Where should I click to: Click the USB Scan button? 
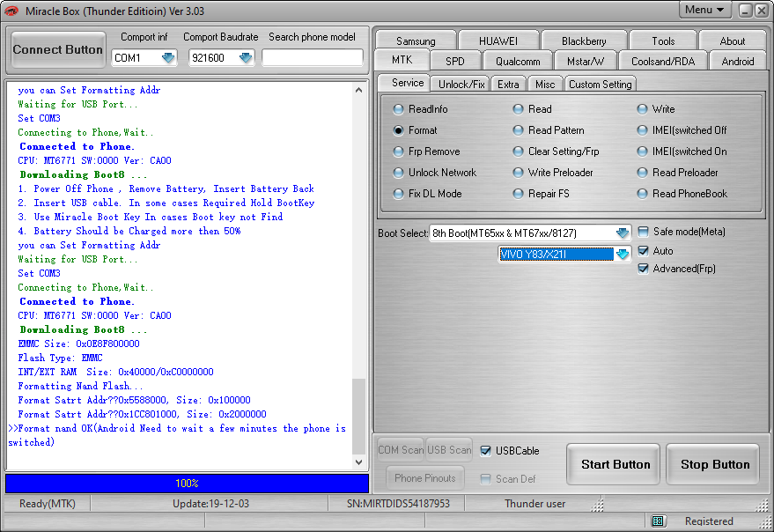449,449
